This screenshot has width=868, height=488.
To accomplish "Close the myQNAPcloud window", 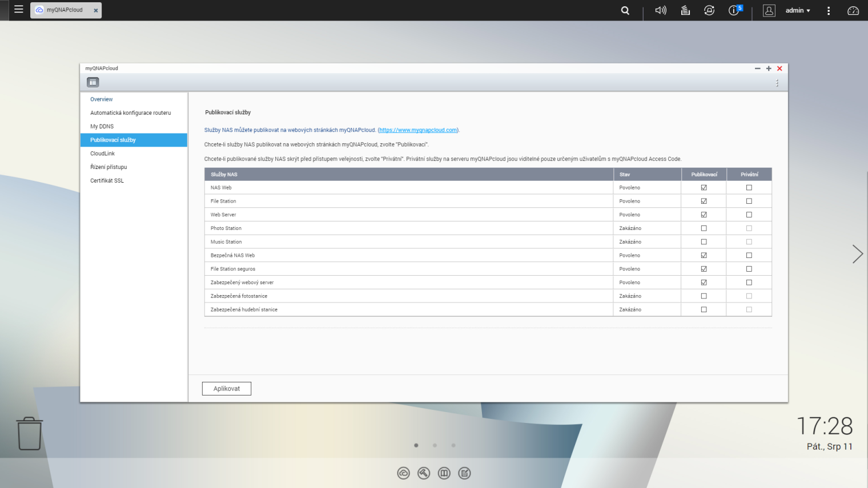I will coord(779,68).
